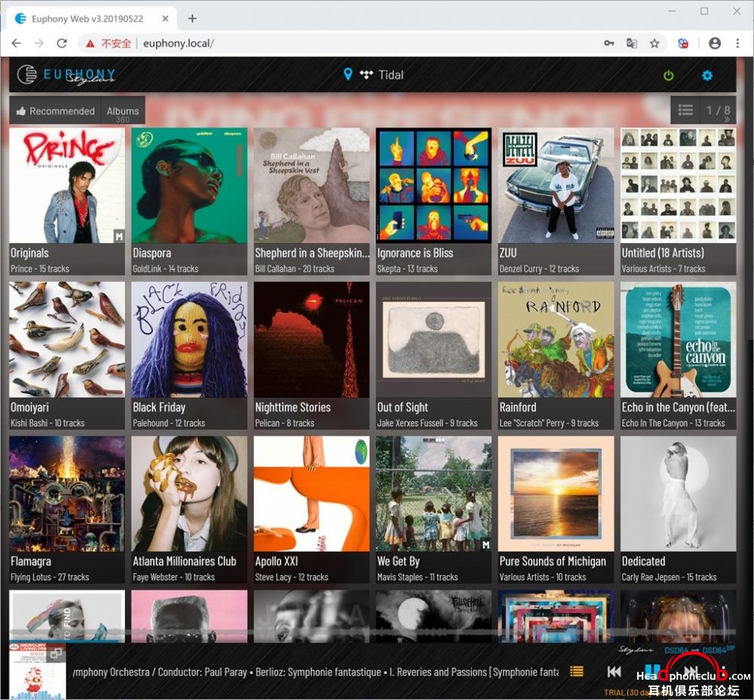The width and height of the screenshot is (754, 700).
Task: Open settings with the blue gear icon
Action: [x=707, y=75]
